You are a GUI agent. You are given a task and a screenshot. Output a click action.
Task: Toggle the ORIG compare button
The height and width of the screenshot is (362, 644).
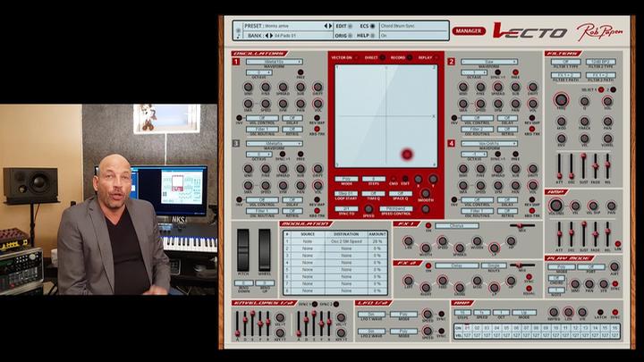351,36
